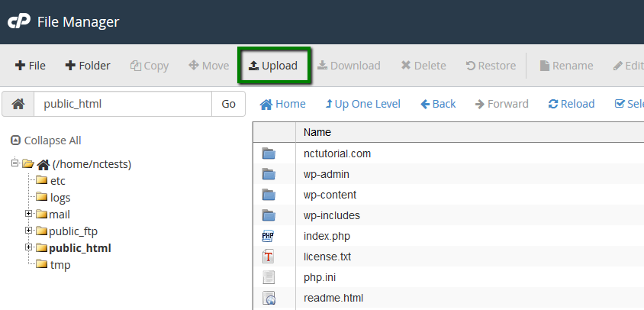Expand the public_ftp tree node
Viewport: 644px width, 310px height.
tap(29, 231)
